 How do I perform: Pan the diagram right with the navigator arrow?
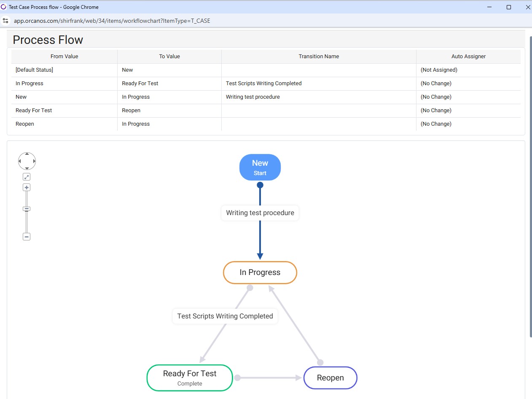pos(34,161)
